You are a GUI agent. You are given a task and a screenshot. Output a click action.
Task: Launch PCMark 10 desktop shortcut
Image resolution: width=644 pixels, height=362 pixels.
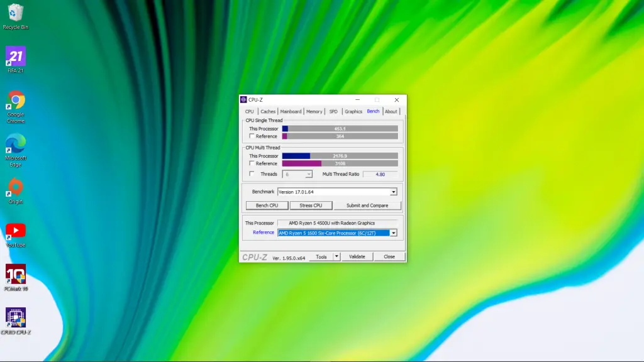16,278
